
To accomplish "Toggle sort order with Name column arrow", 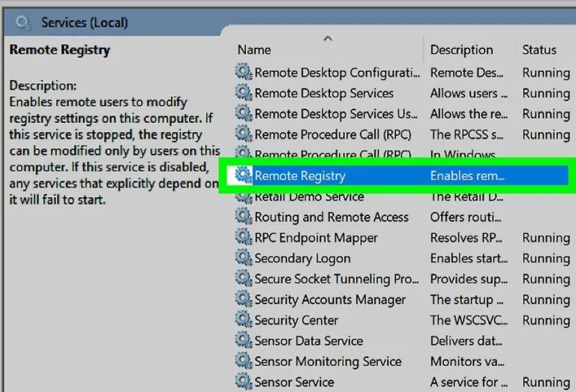I will pos(328,38).
